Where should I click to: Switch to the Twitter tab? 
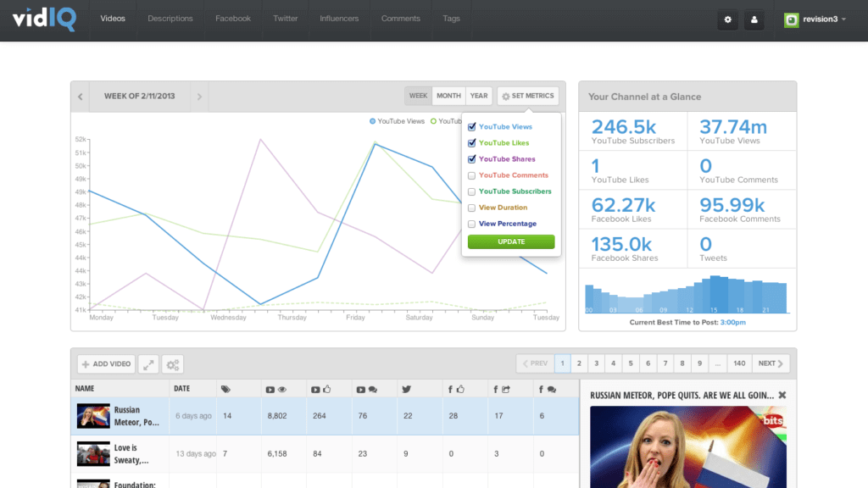pos(285,19)
